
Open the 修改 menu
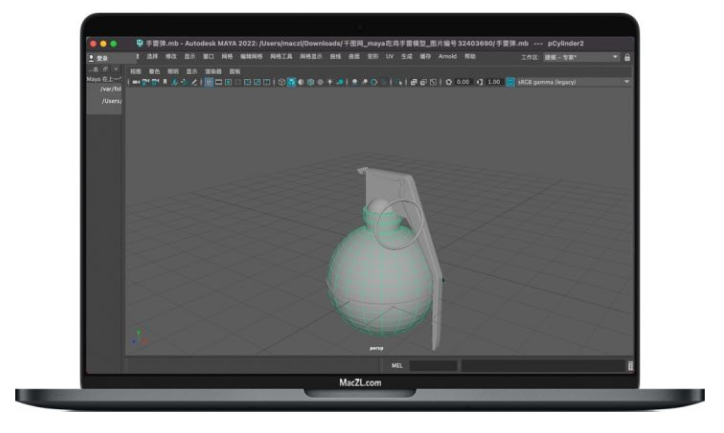[x=171, y=56]
